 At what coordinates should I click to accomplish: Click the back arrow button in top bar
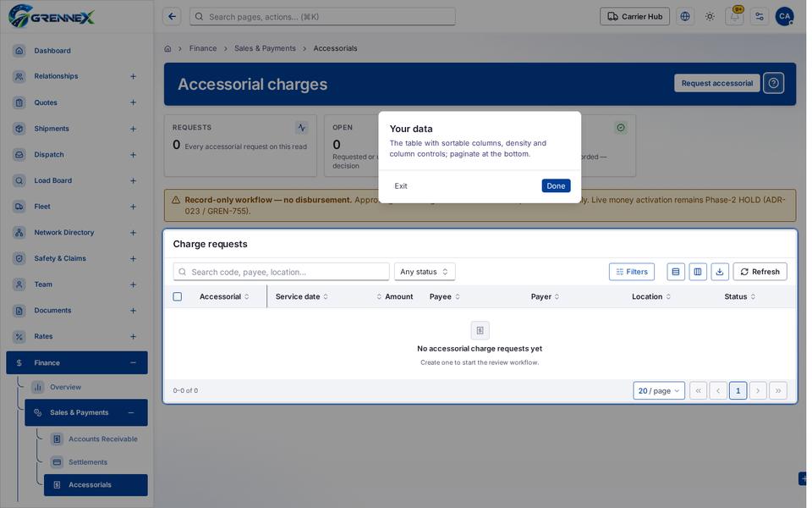(x=172, y=17)
